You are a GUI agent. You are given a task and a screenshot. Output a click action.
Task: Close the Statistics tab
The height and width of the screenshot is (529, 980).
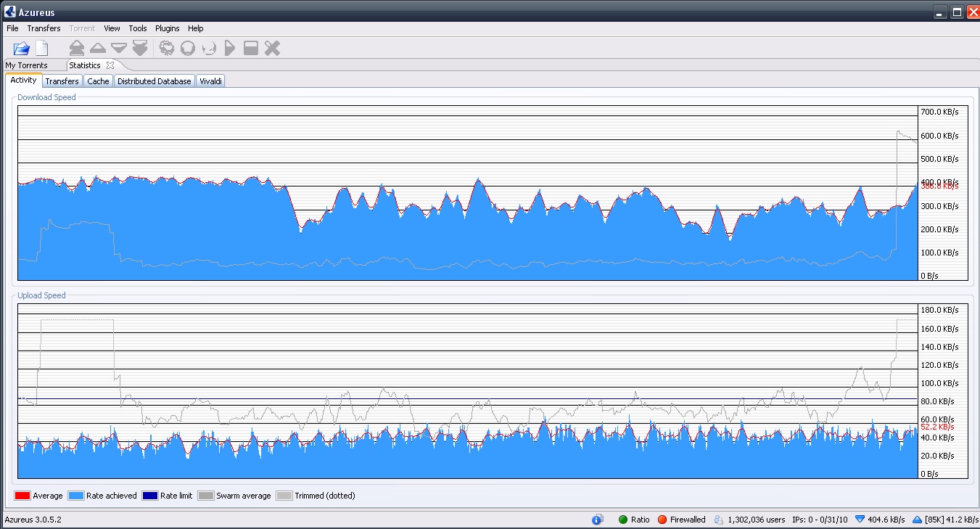[x=110, y=65]
